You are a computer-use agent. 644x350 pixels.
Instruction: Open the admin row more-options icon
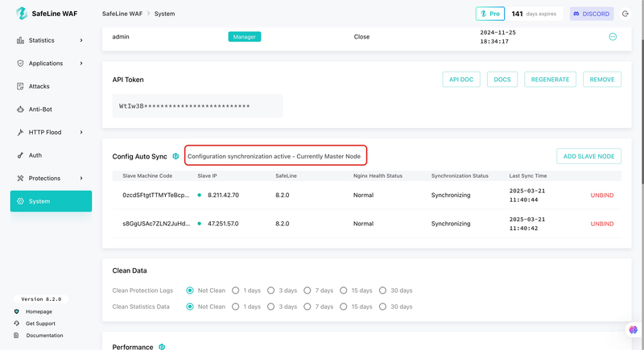(613, 36)
